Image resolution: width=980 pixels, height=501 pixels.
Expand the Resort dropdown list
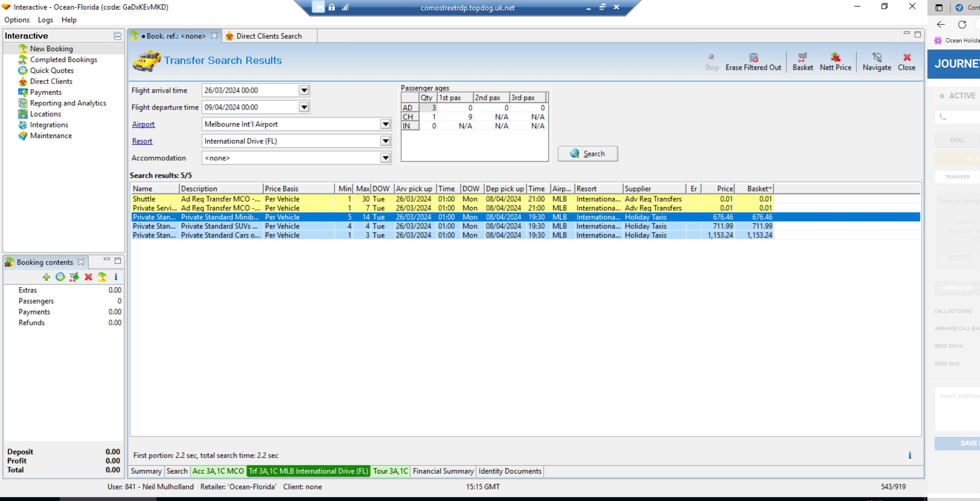click(385, 141)
